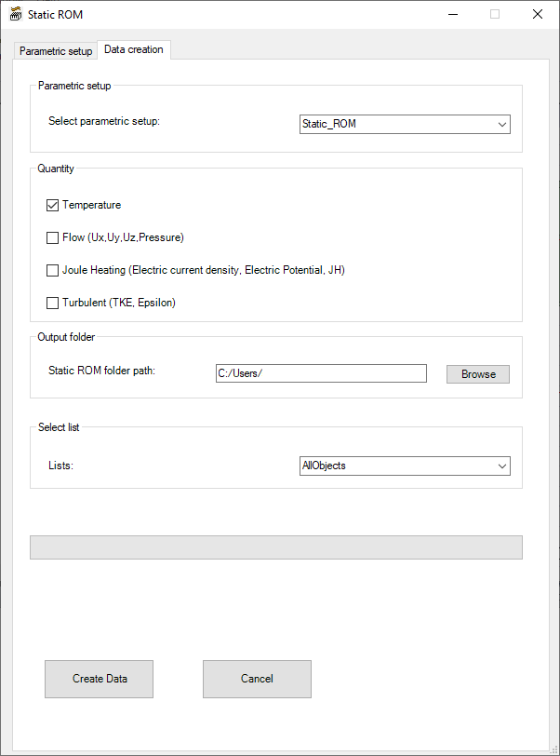Close the Static ROM dialog
The width and height of the screenshot is (560, 756).
[x=538, y=14]
